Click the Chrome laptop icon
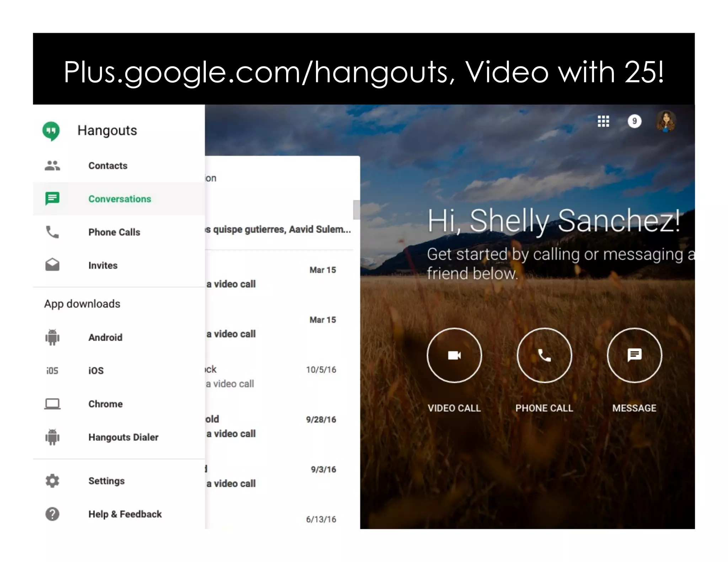Screen dimensions: 728x562 coord(52,404)
